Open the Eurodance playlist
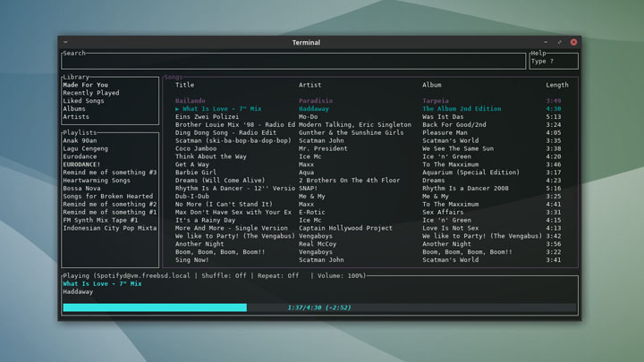 click(80, 156)
